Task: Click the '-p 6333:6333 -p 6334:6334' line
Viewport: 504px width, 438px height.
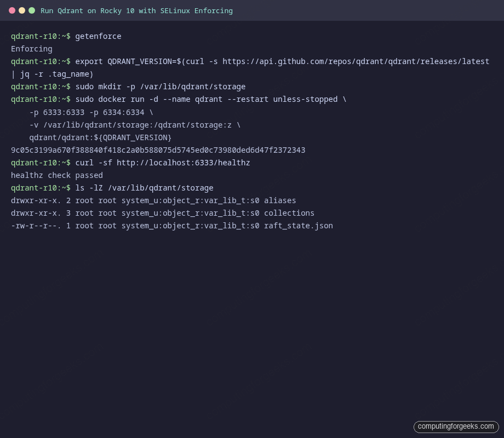Action: click(x=91, y=112)
